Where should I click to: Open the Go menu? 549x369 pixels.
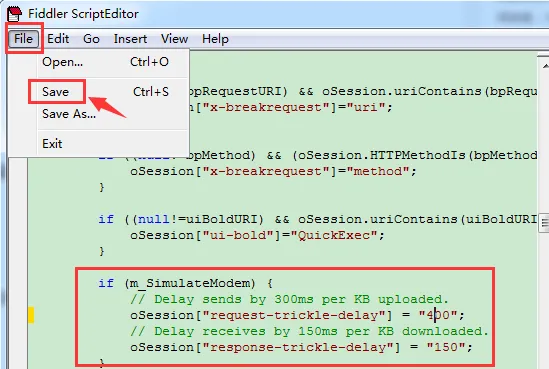click(91, 39)
